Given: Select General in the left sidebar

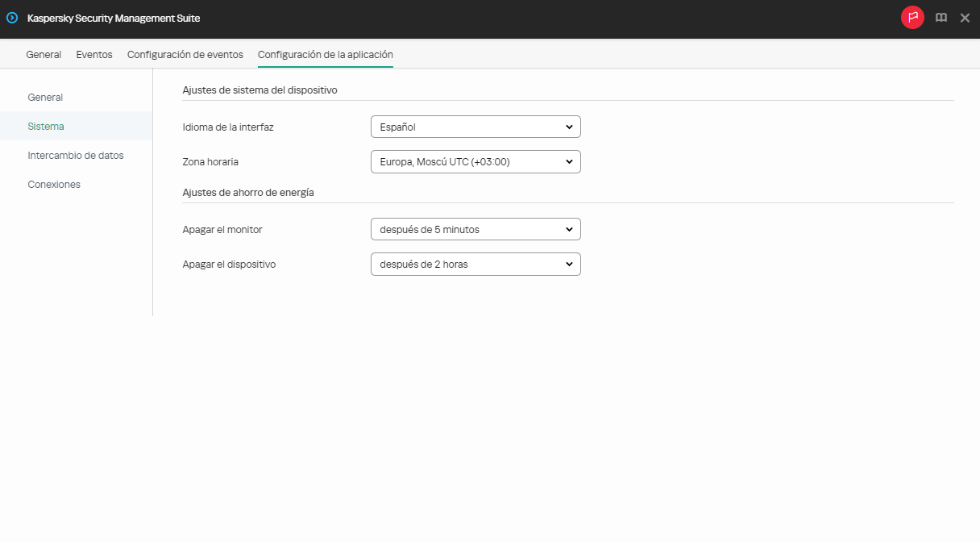Looking at the screenshot, I should tap(45, 97).
